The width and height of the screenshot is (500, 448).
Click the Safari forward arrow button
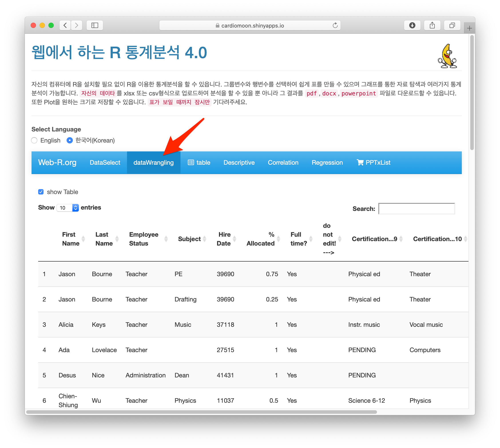pos(77,25)
